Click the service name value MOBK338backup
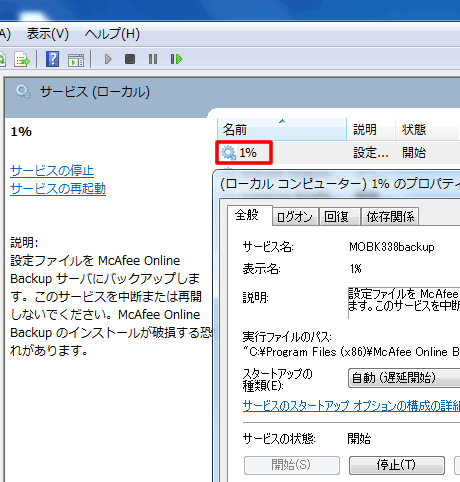The width and height of the screenshot is (460, 482). [x=392, y=247]
